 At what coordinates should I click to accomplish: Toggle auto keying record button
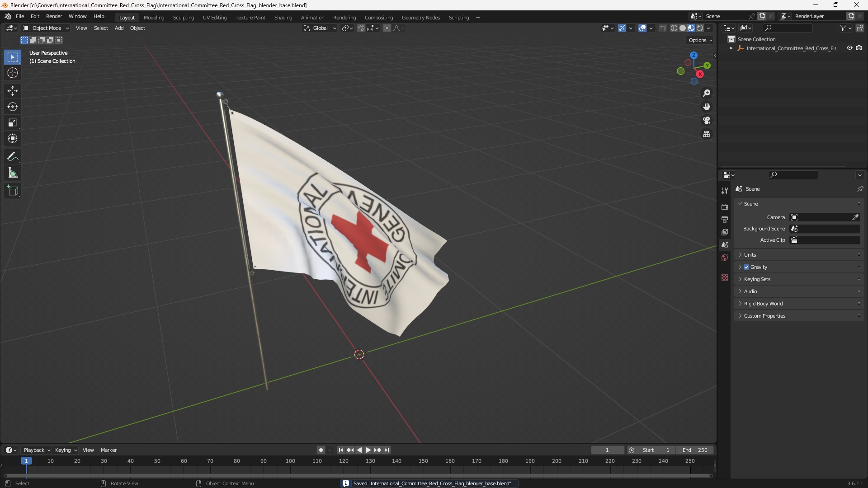click(321, 450)
